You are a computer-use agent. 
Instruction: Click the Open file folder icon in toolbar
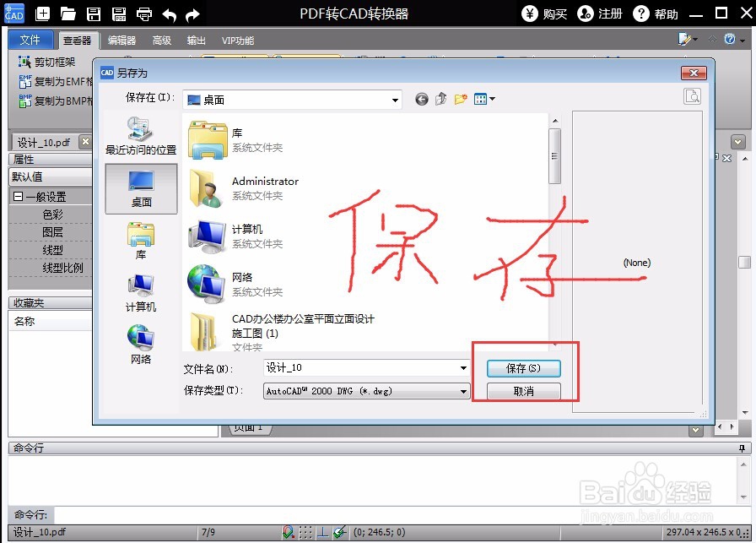pyautogui.click(x=67, y=13)
